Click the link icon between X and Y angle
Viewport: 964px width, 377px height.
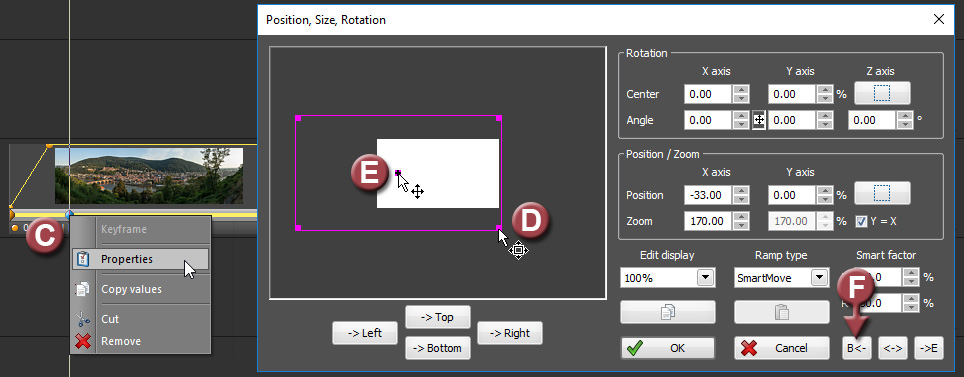759,121
